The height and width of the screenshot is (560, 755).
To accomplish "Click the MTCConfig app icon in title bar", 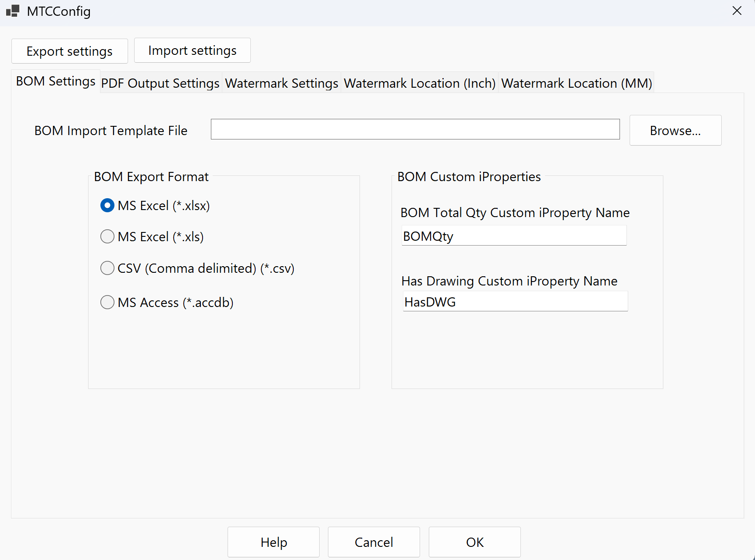I will tap(13, 11).
